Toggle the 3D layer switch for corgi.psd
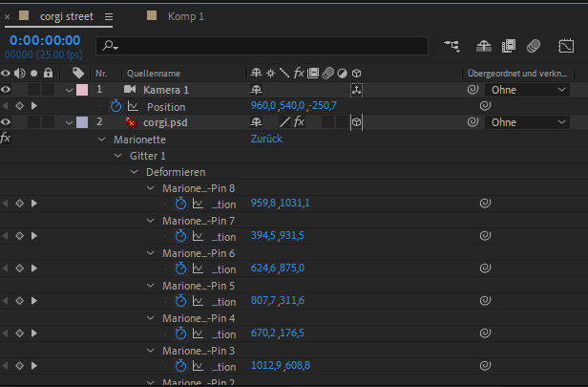Screen dimensions: 588x387 coord(356,122)
